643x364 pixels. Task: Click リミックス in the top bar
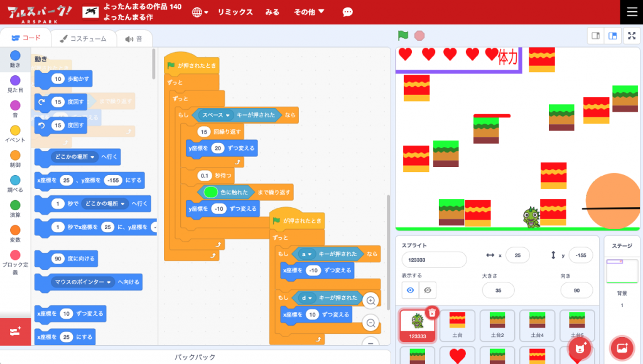coord(235,13)
